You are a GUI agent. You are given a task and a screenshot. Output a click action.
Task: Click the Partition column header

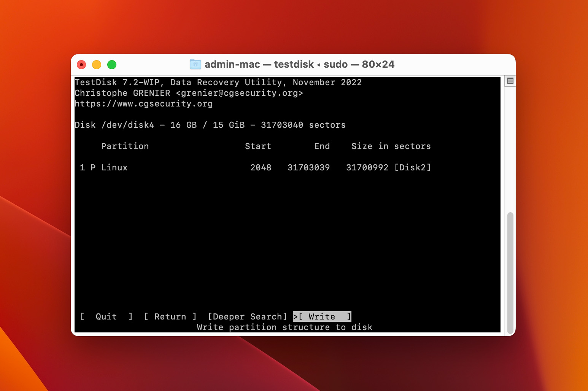tap(125, 146)
